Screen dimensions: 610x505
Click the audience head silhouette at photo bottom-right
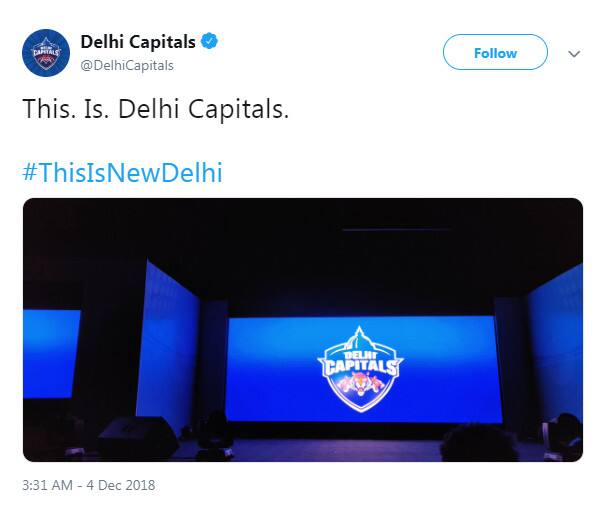(479, 444)
